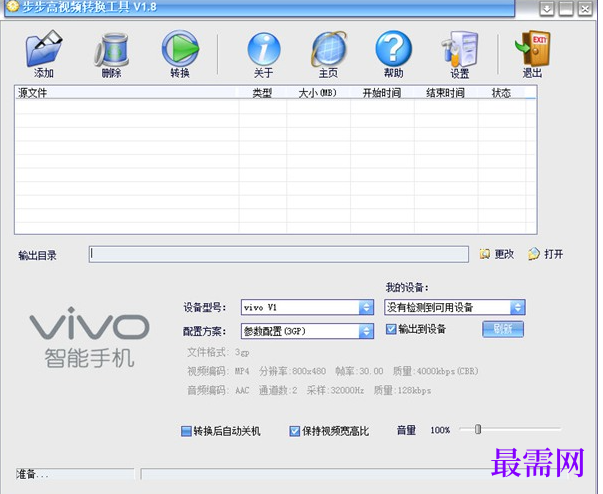Click the 大小(MB) column header
Viewport: 603px width, 494px height.
click(x=318, y=93)
